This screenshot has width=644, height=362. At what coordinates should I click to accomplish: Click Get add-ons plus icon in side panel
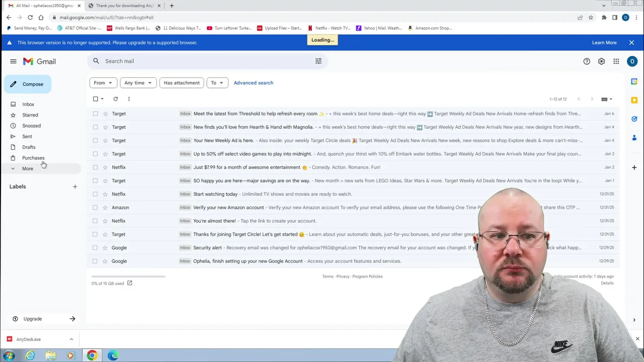[634, 167]
